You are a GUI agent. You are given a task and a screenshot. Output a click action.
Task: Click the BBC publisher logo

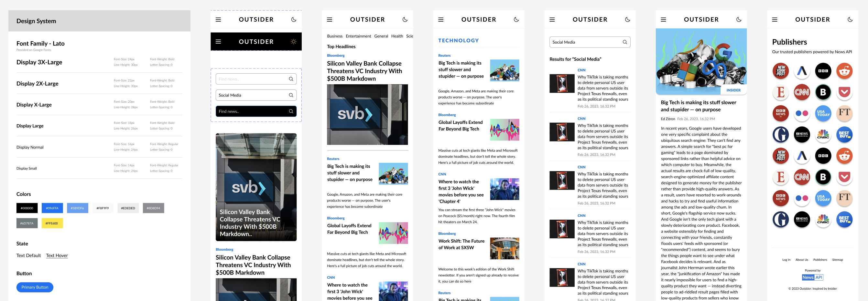pyautogui.click(x=823, y=71)
